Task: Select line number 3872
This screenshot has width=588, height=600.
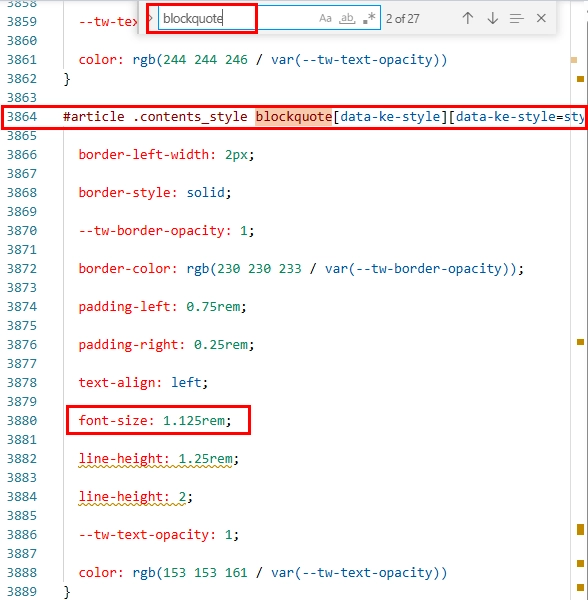Action: (22, 269)
